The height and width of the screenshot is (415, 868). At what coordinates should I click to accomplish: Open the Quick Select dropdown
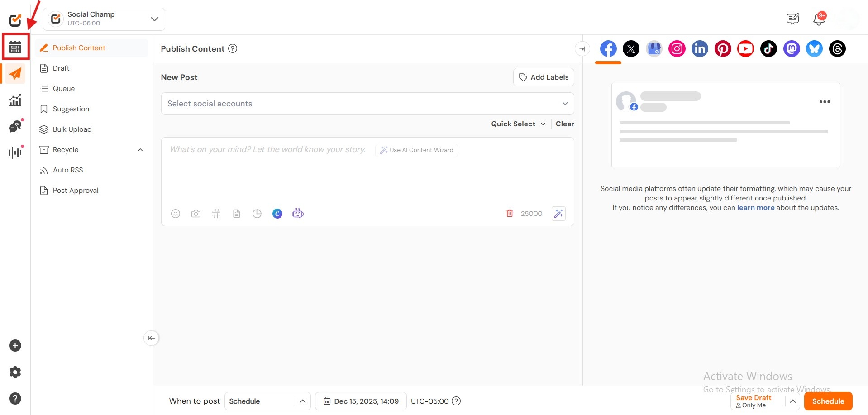pos(518,124)
